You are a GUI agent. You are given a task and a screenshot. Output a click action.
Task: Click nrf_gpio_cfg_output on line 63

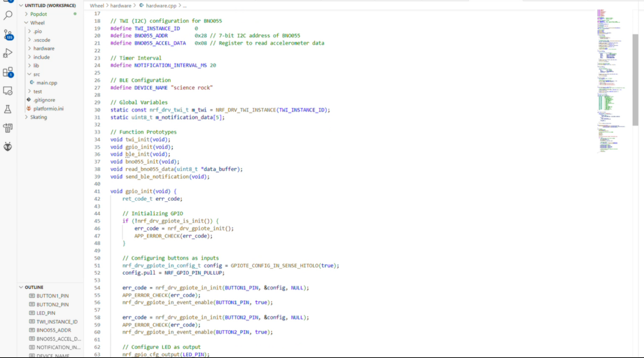[x=151, y=354]
